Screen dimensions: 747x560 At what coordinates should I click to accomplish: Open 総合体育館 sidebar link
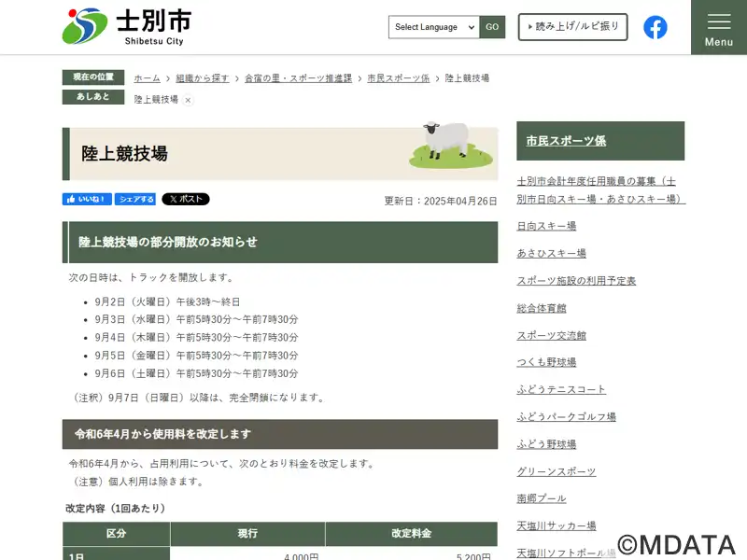tap(542, 308)
